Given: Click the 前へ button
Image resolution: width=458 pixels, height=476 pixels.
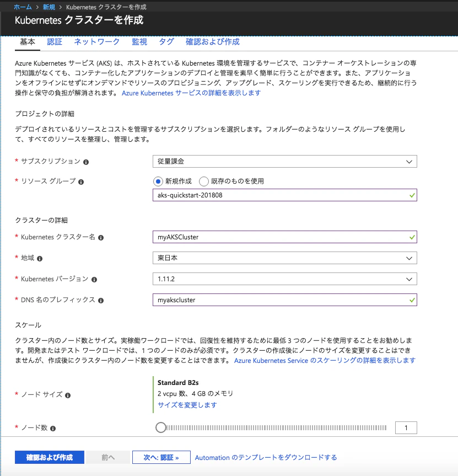Looking at the screenshot, I should tap(108, 457).
